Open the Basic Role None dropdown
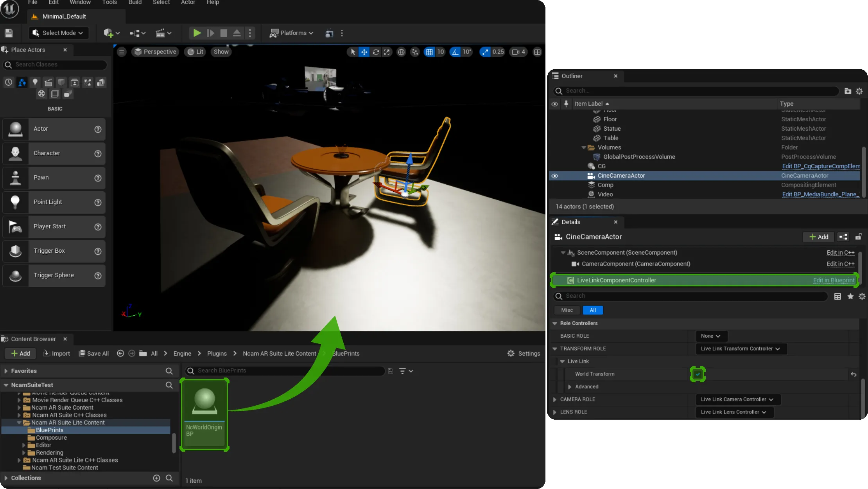The width and height of the screenshot is (868, 489). click(711, 336)
